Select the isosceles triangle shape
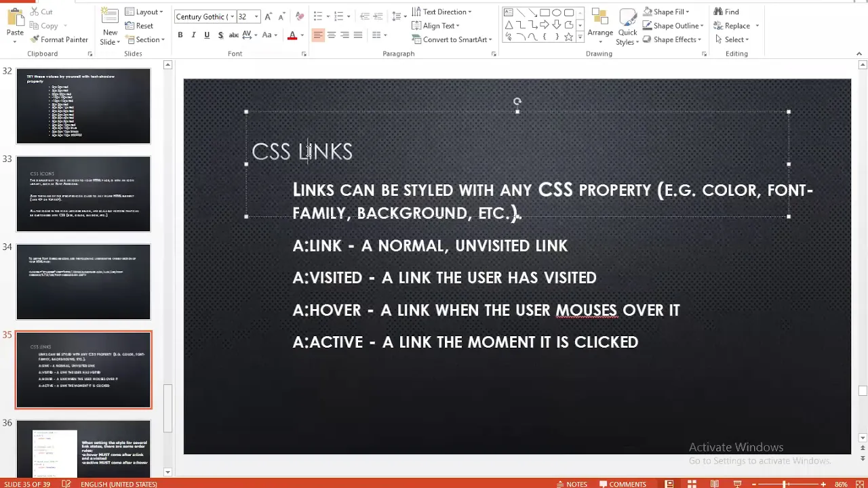Image resolution: width=868 pixels, height=488 pixels. 508,25
